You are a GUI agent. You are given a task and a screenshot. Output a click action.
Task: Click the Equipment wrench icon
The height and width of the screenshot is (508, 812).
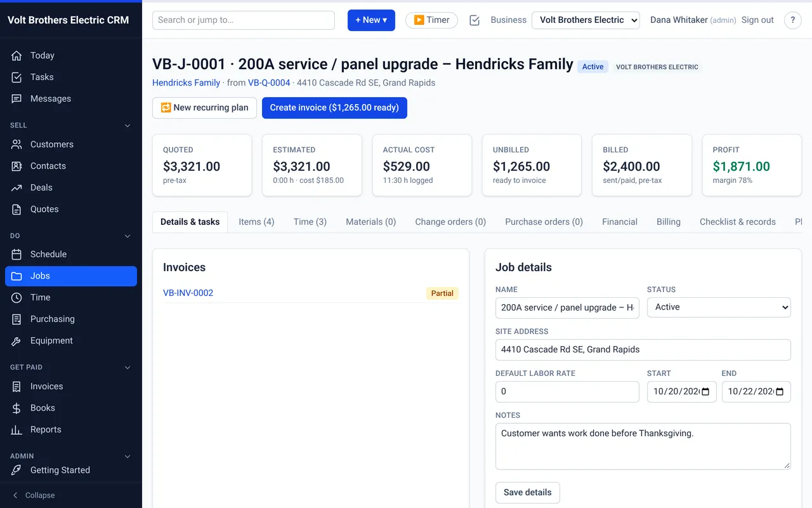pos(17,340)
